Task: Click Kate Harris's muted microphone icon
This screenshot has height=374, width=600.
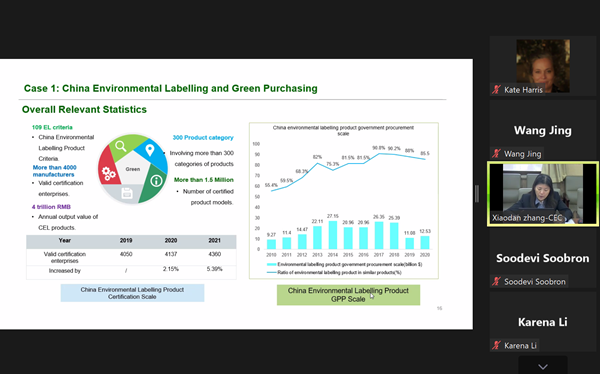Action: coord(496,90)
